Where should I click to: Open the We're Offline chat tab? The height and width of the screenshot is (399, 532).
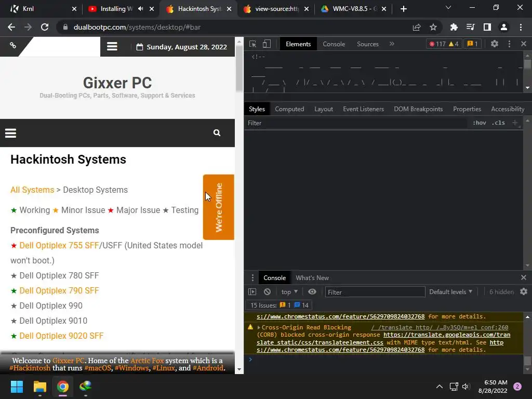[219, 207]
